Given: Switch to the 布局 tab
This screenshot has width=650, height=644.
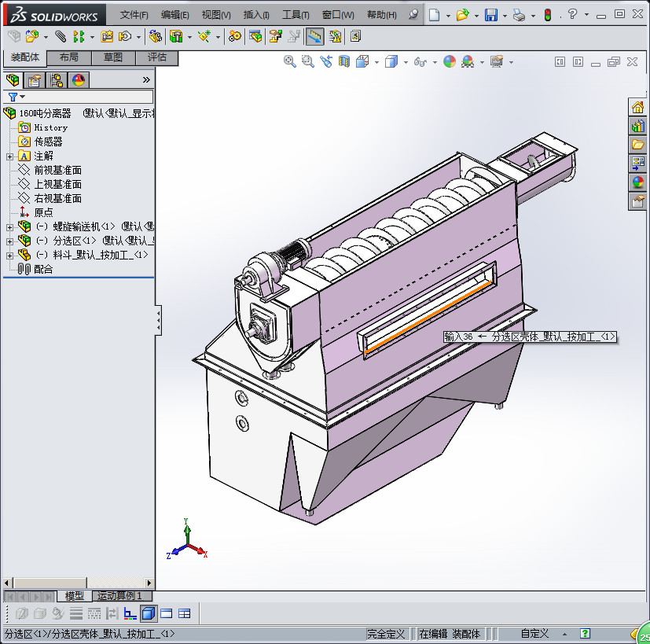Looking at the screenshot, I should point(69,57).
